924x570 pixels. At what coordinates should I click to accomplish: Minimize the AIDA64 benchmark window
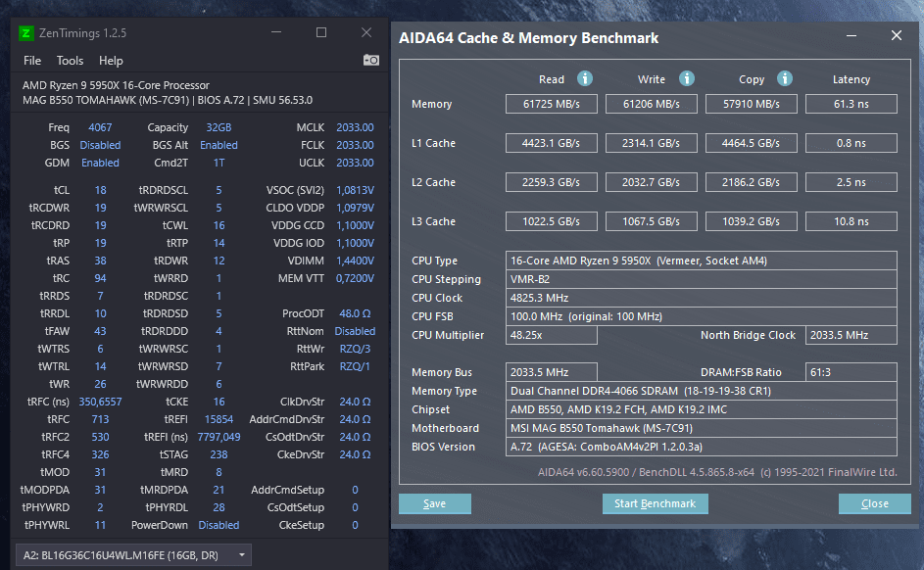click(851, 36)
